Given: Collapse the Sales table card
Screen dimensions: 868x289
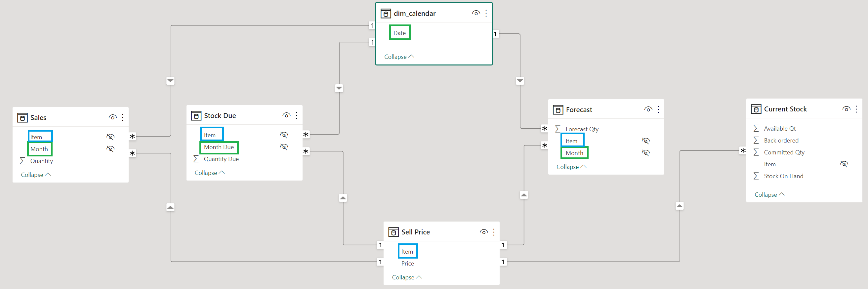Looking at the screenshot, I should pyautogui.click(x=36, y=175).
